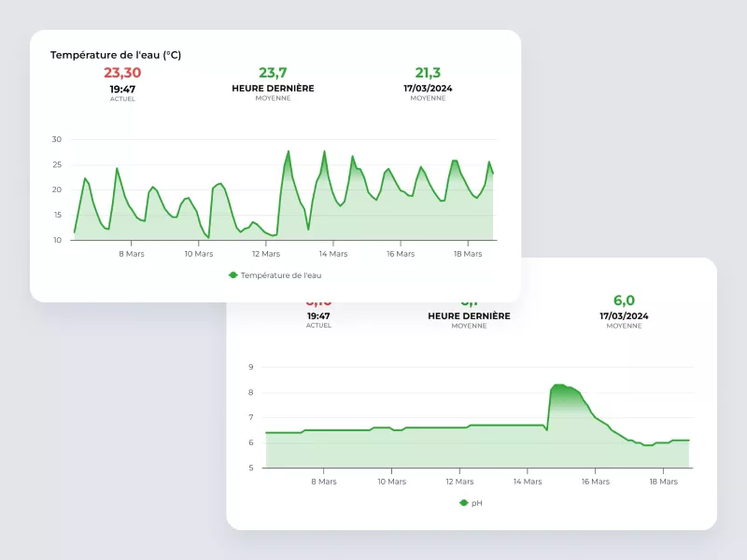Click the 19:47 time in pH card

point(318,315)
